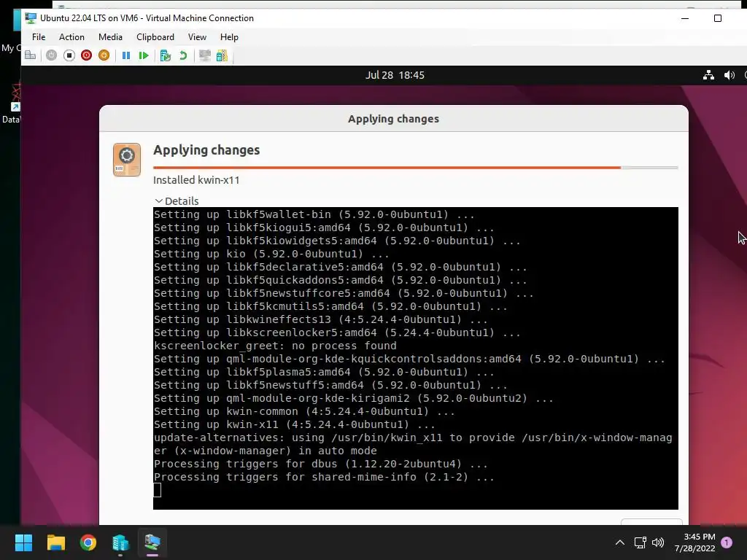The image size is (747, 560).
Task: Open the Help menu
Action: point(229,36)
